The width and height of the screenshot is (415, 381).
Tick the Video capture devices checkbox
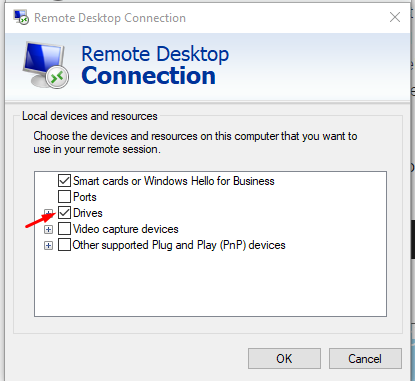(x=64, y=229)
